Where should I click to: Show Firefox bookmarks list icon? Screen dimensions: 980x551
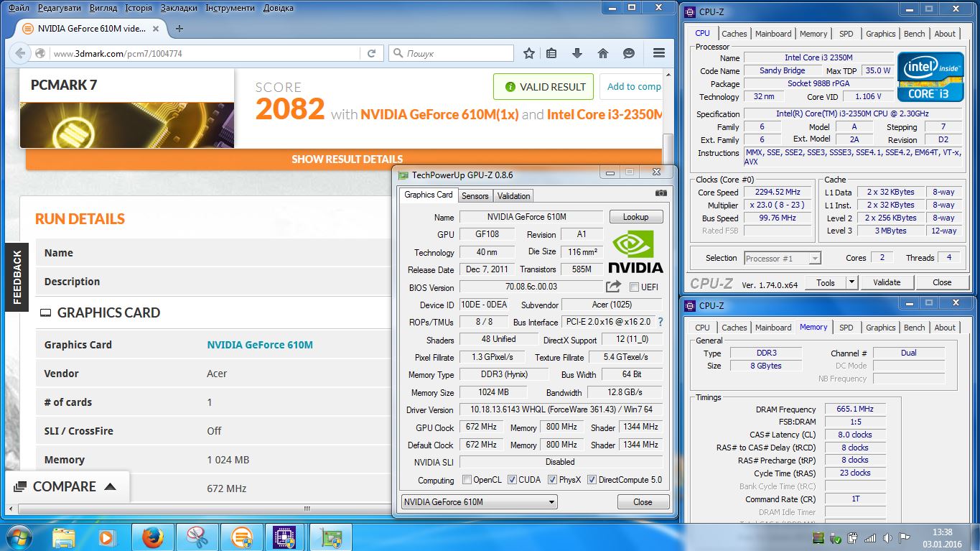click(x=551, y=53)
